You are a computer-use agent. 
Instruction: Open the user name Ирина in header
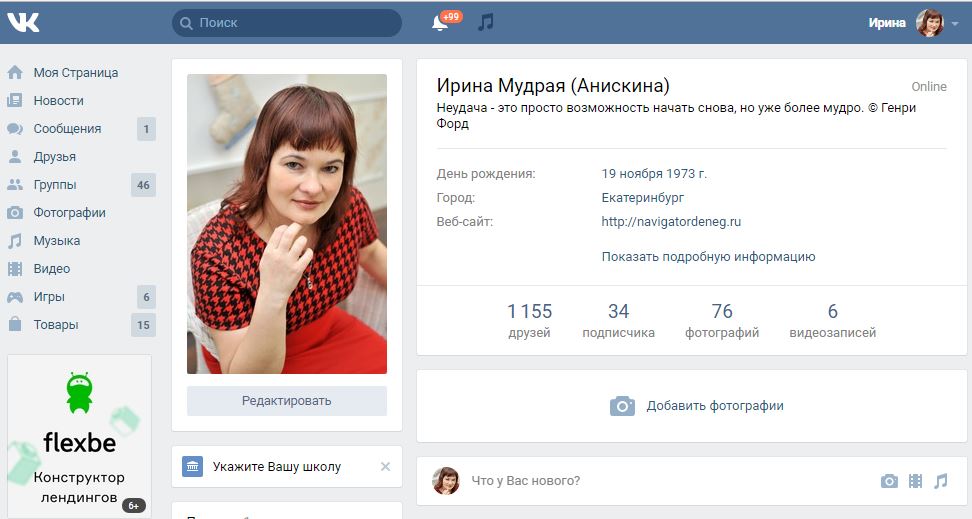pos(887,23)
